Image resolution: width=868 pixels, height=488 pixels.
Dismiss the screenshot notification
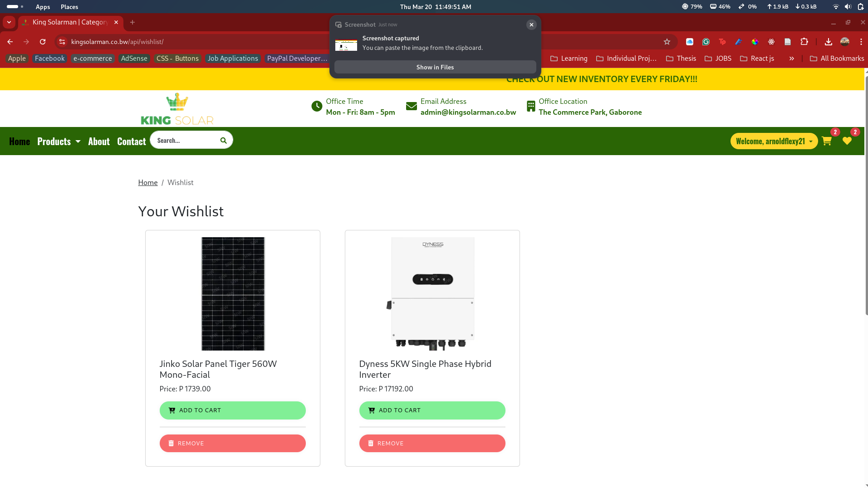(x=531, y=25)
